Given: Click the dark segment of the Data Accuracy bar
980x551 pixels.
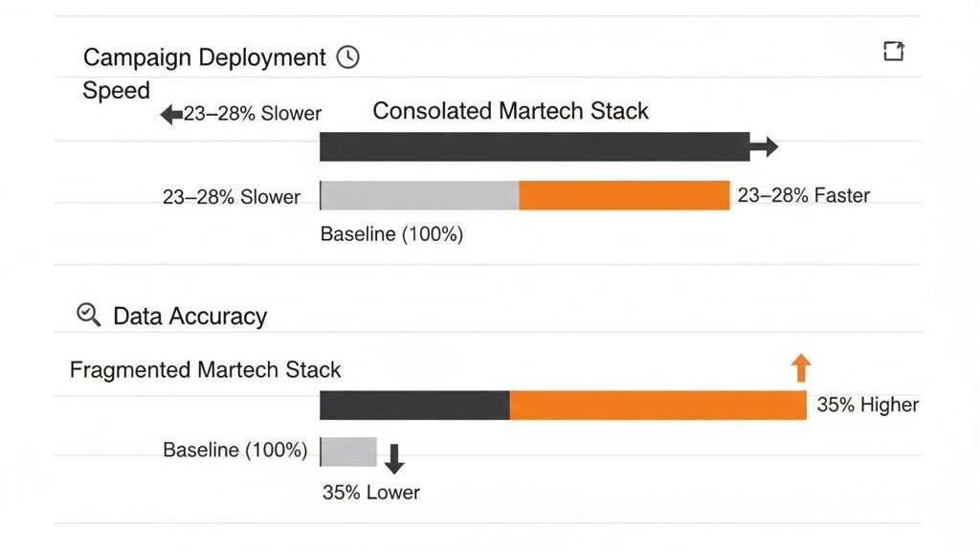Looking at the screenshot, I should 414,405.
